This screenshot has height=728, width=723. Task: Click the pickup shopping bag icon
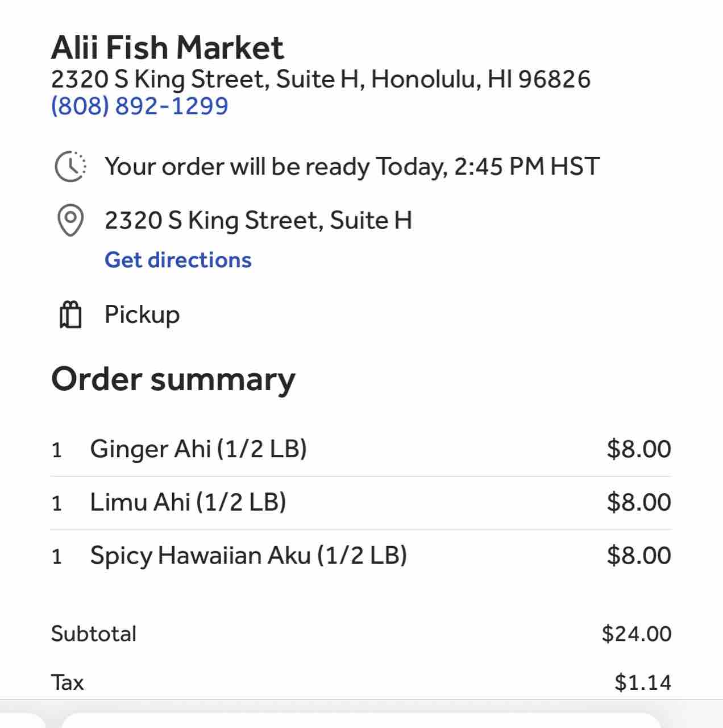(x=70, y=315)
